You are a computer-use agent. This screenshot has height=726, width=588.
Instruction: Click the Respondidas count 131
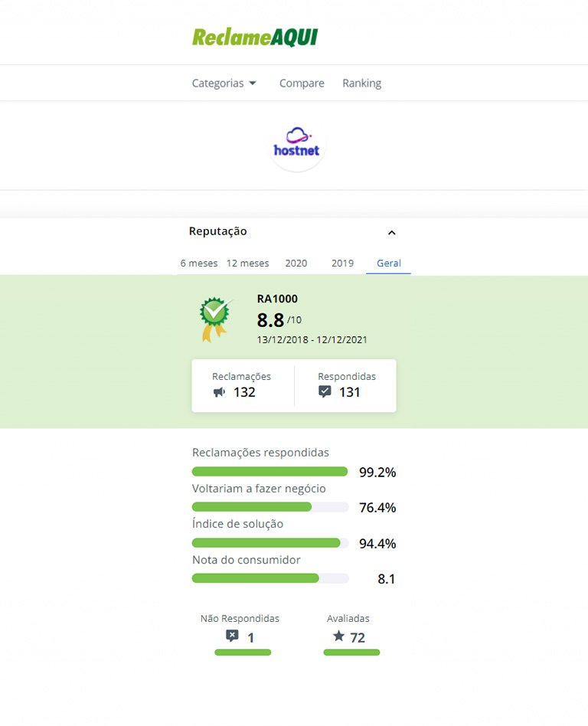click(350, 392)
